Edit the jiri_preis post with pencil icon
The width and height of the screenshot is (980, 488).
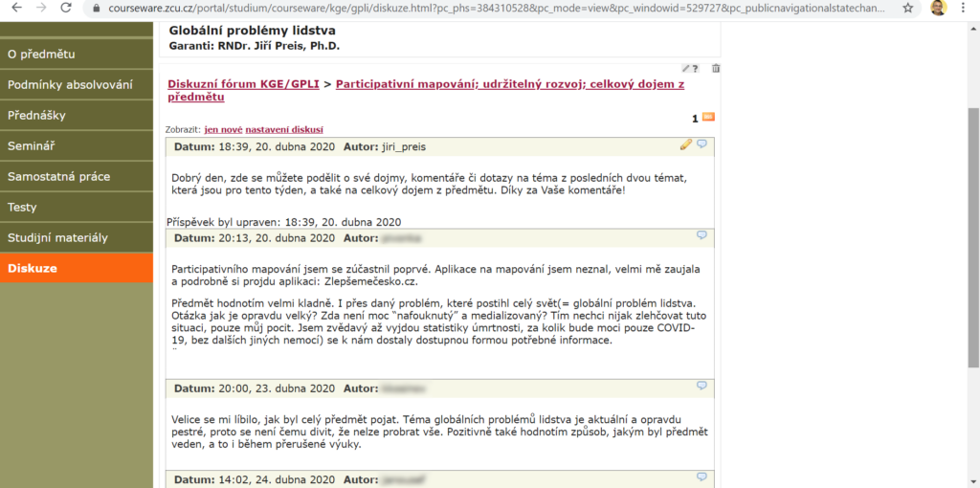pyautogui.click(x=685, y=144)
